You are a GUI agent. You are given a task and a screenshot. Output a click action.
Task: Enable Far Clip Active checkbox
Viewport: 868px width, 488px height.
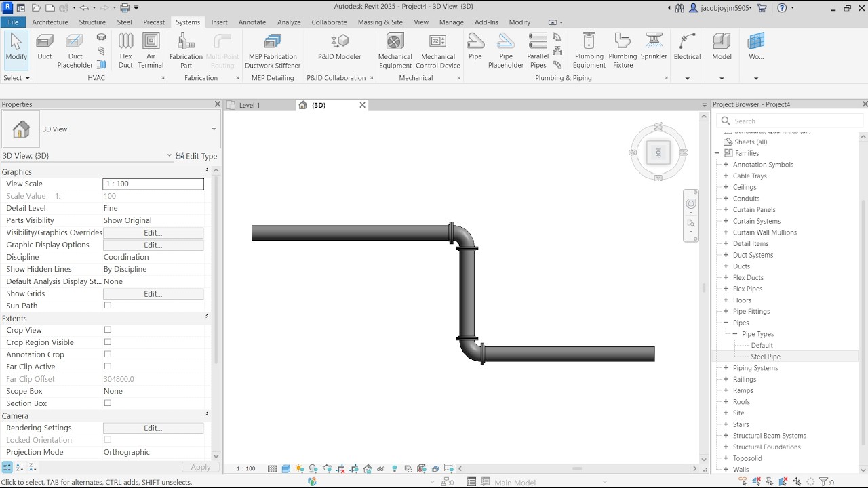tap(107, 367)
